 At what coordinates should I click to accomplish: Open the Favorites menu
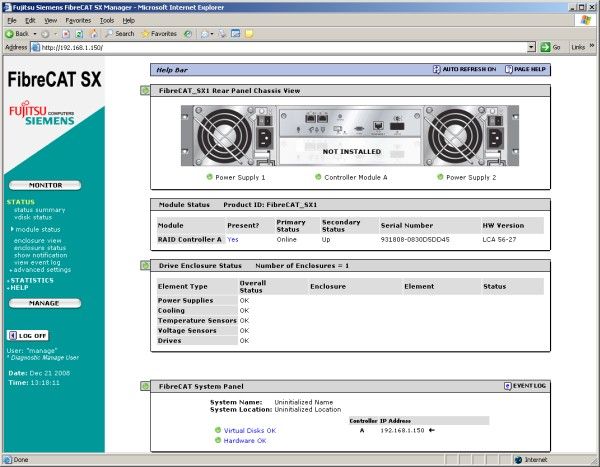tap(78, 20)
